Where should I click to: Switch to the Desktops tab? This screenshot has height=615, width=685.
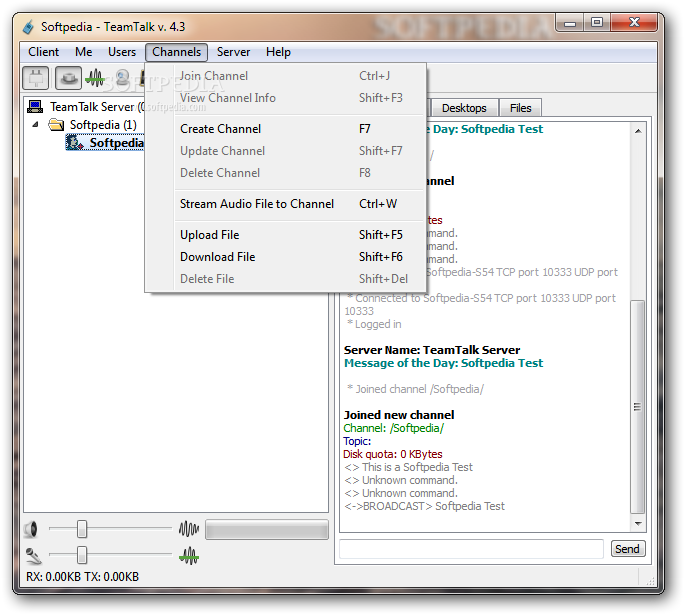click(x=464, y=108)
